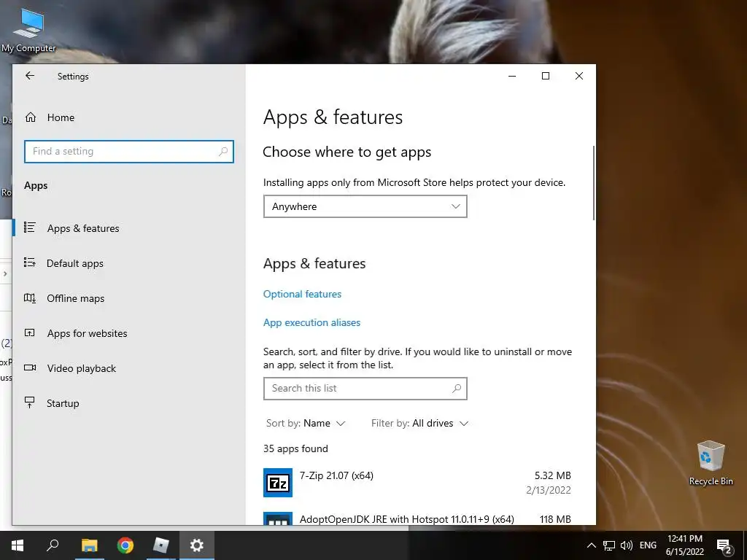Open the App execution aliases link
747x560 pixels.
pos(312,323)
